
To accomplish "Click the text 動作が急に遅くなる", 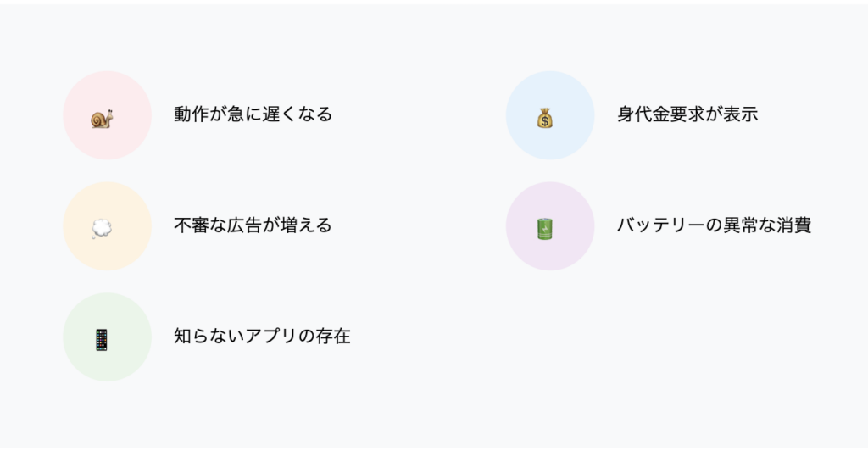I will pyautogui.click(x=253, y=114).
